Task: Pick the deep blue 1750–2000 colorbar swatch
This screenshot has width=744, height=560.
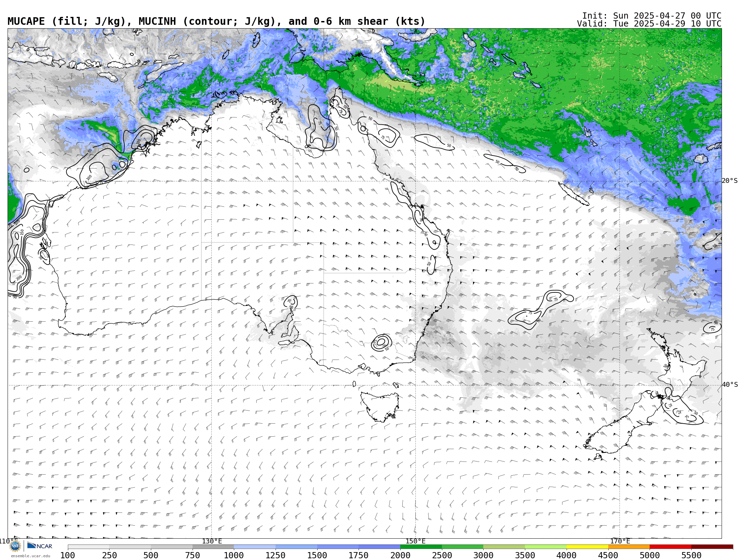Action: (380, 547)
